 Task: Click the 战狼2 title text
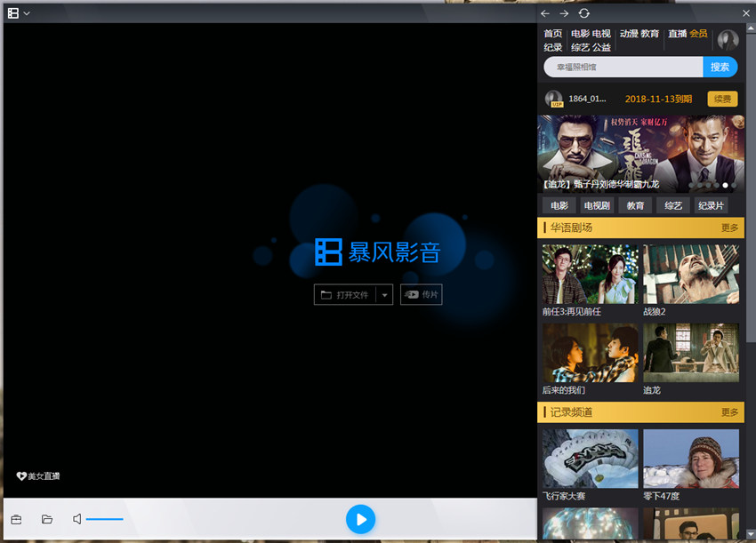pyautogui.click(x=655, y=312)
